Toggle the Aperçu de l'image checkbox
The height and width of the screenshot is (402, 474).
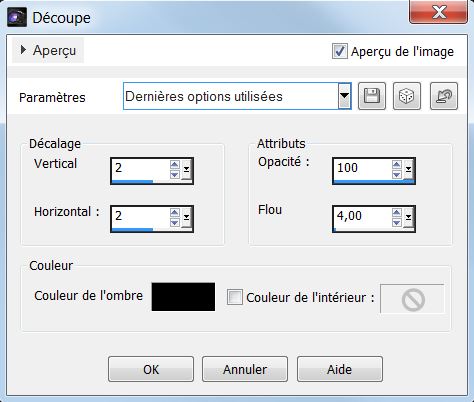[340, 51]
